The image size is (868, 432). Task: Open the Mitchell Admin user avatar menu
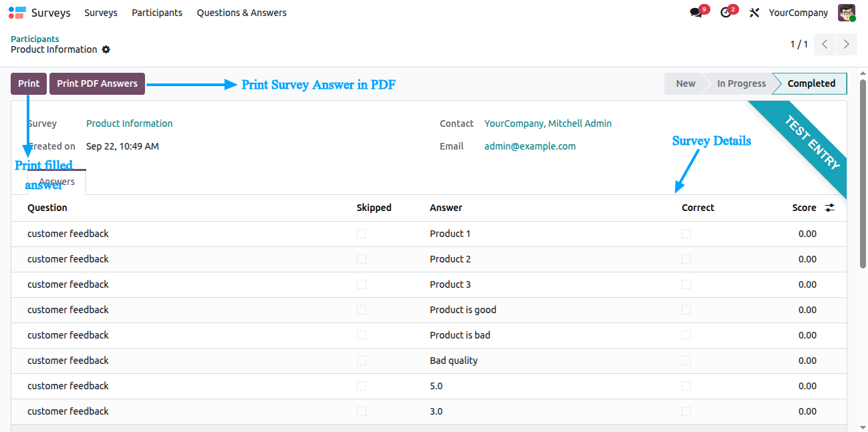point(847,13)
